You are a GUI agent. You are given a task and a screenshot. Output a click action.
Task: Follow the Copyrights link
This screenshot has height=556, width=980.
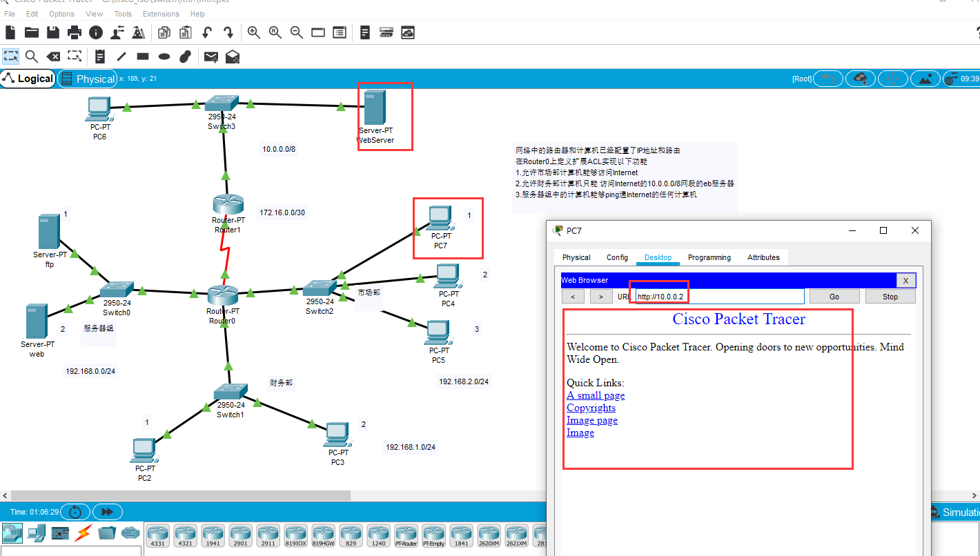[x=591, y=408]
